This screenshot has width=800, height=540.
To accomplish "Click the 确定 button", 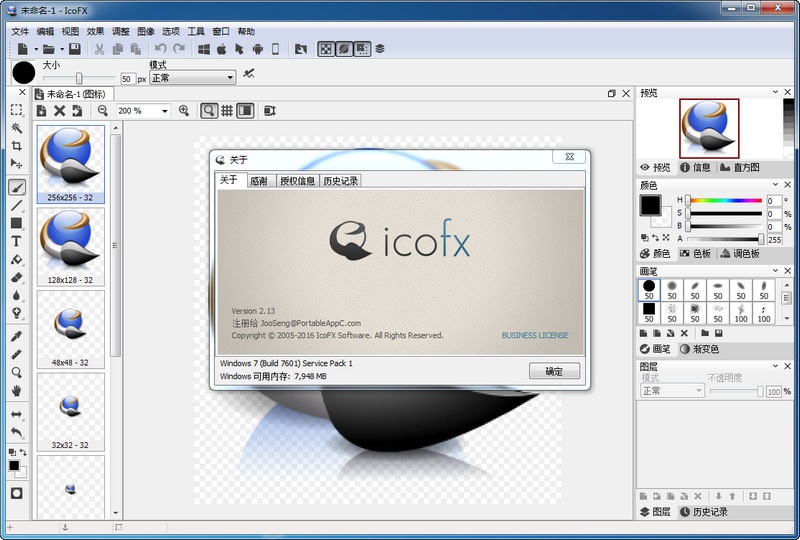I will click(554, 371).
